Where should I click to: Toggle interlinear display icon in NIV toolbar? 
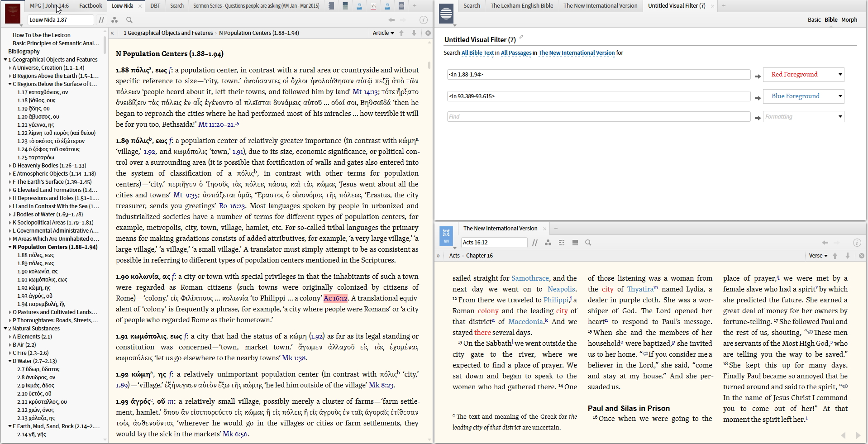tap(562, 243)
